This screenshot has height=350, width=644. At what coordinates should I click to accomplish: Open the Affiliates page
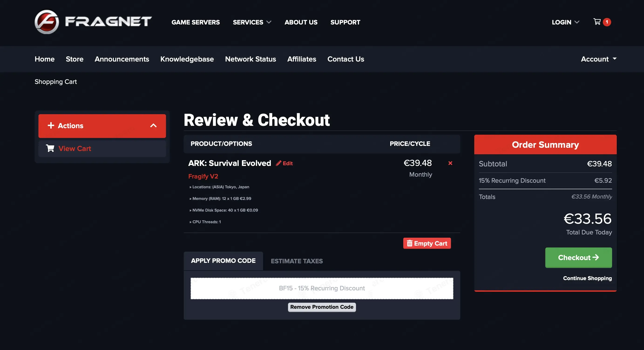pyautogui.click(x=302, y=59)
